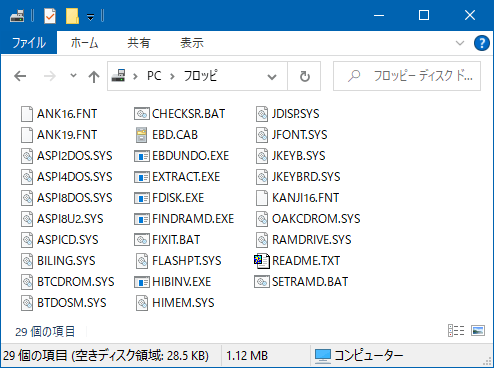Click フロッピ in the address breadcrumb
494x368 pixels.
point(200,76)
